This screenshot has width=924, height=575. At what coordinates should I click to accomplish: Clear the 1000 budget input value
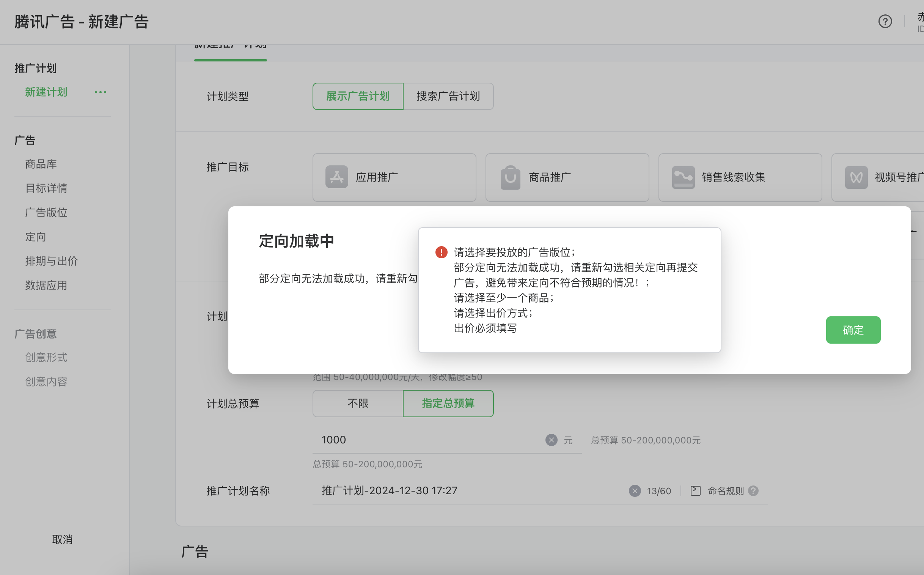[x=551, y=440]
